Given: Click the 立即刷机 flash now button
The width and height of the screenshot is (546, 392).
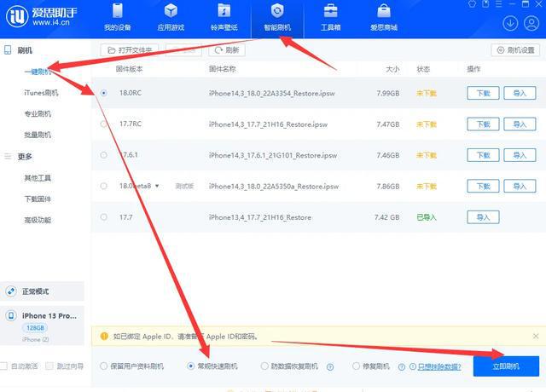Looking at the screenshot, I should (x=506, y=366).
